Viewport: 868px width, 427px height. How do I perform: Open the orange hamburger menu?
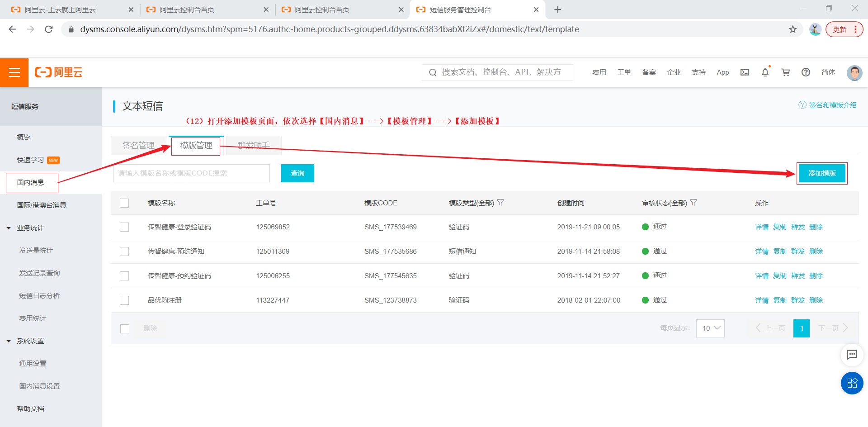pyautogui.click(x=14, y=72)
